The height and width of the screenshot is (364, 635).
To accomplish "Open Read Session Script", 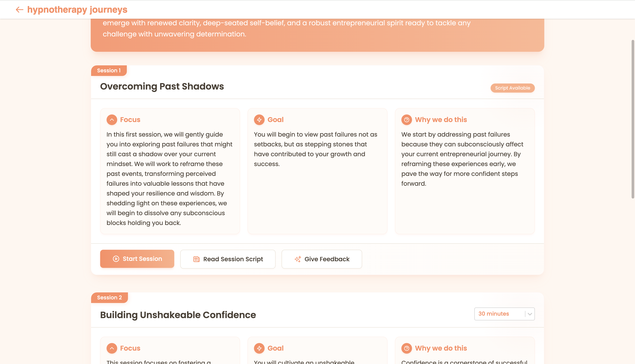I will 228,259.
